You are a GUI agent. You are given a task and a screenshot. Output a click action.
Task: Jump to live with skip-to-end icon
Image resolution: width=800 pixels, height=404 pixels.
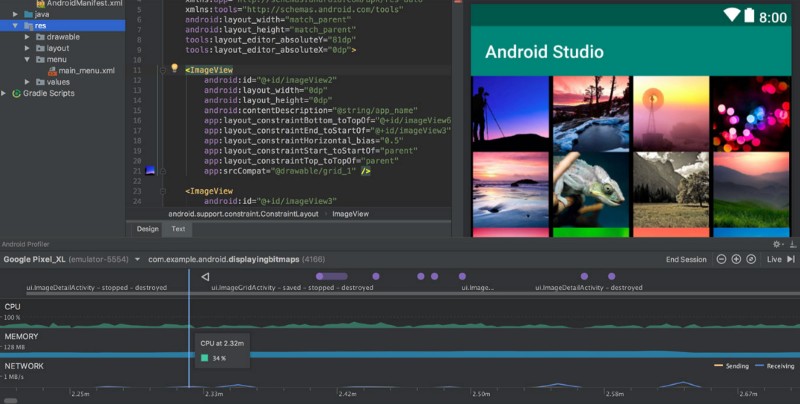(791, 259)
